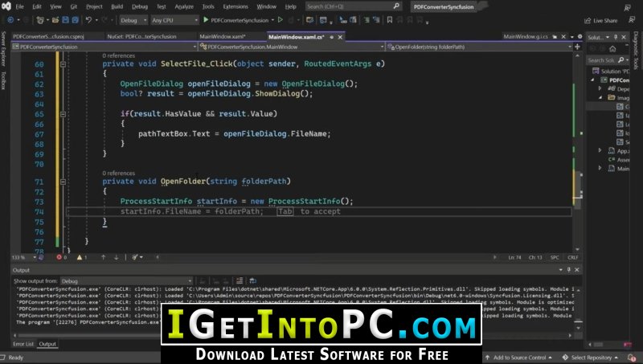The image size is (643, 364).
Task: Open the Debug configuration dropdown
Action: pos(133,20)
